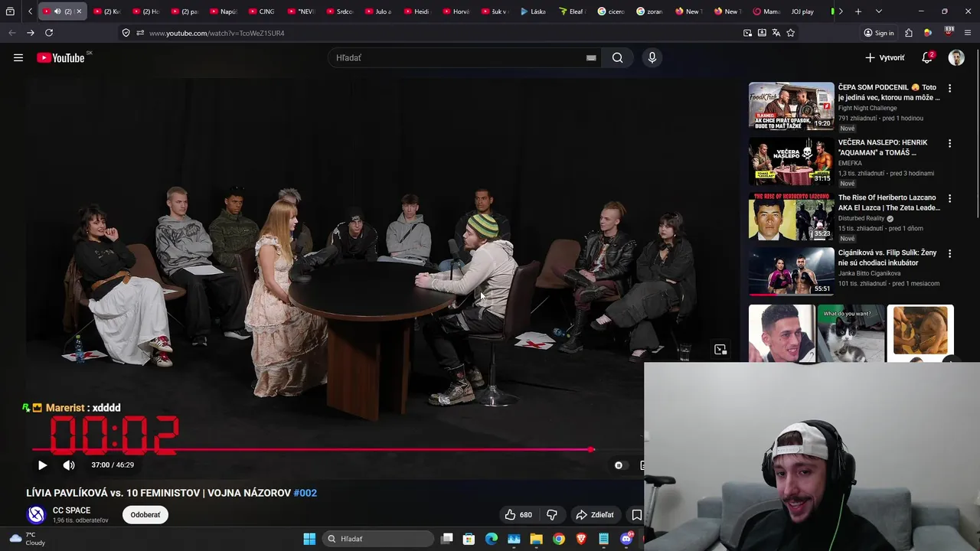
Task: Open more options for Heriberto Lazcano video
Action: [949, 199]
